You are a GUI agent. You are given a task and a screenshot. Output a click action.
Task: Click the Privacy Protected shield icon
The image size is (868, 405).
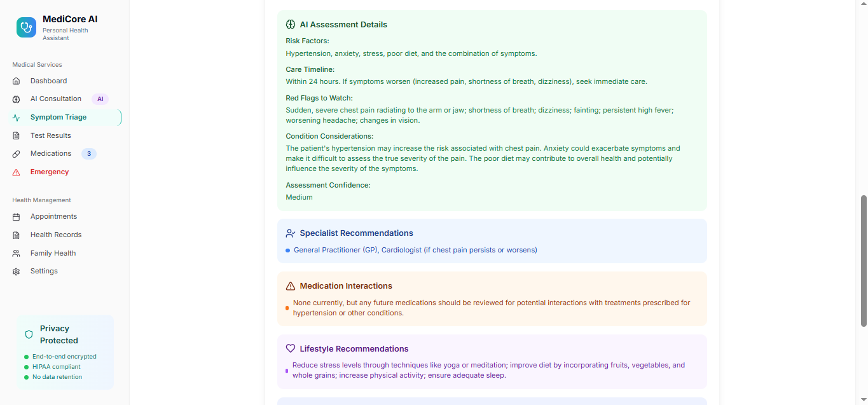tap(29, 334)
